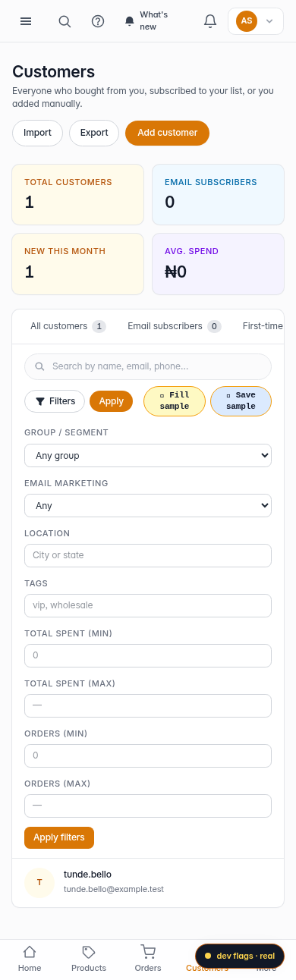Open What's new announcements
This screenshot has width=296, height=980.
tap(148, 21)
